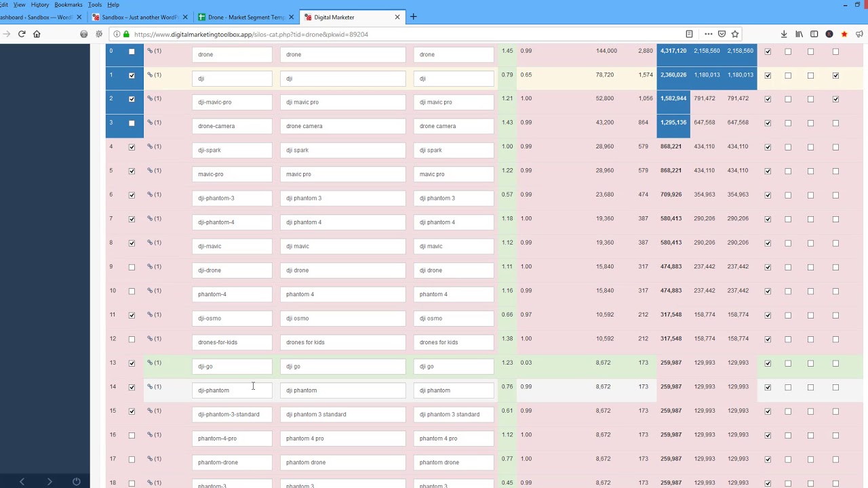Image resolution: width=868 pixels, height=488 pixels.
Task: Click the green padlock security icon
Action: (127, 34)
